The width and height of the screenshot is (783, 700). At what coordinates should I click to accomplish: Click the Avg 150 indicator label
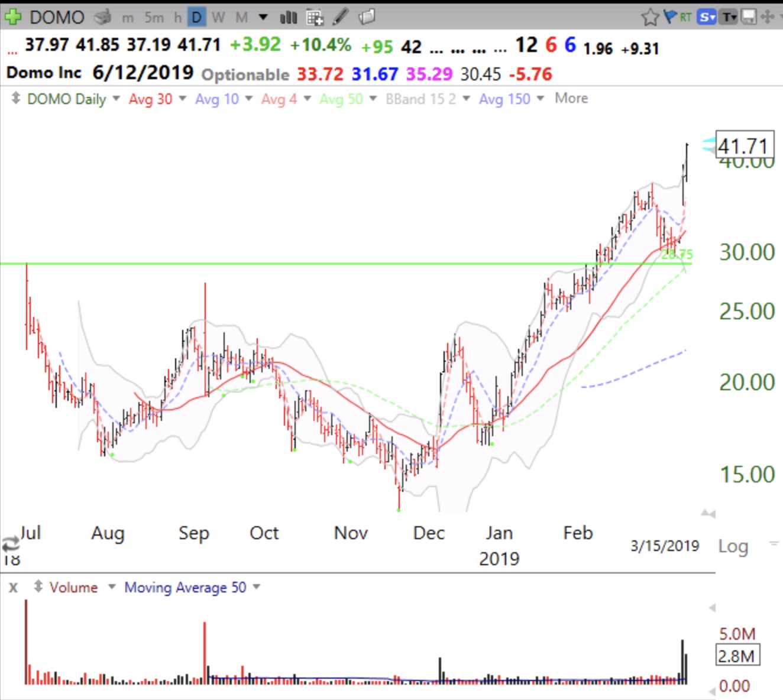pyautogui.click(x=504, y=99)
